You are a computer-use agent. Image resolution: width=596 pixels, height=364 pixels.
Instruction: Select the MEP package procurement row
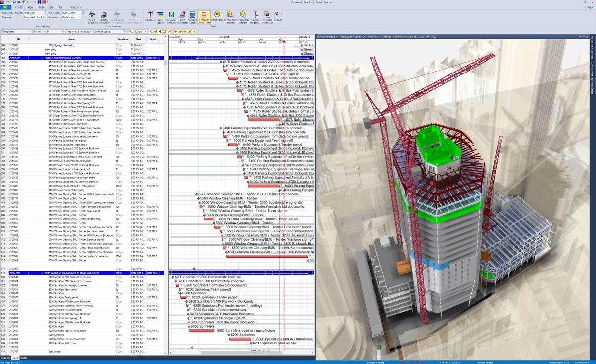tap(72, 273)
